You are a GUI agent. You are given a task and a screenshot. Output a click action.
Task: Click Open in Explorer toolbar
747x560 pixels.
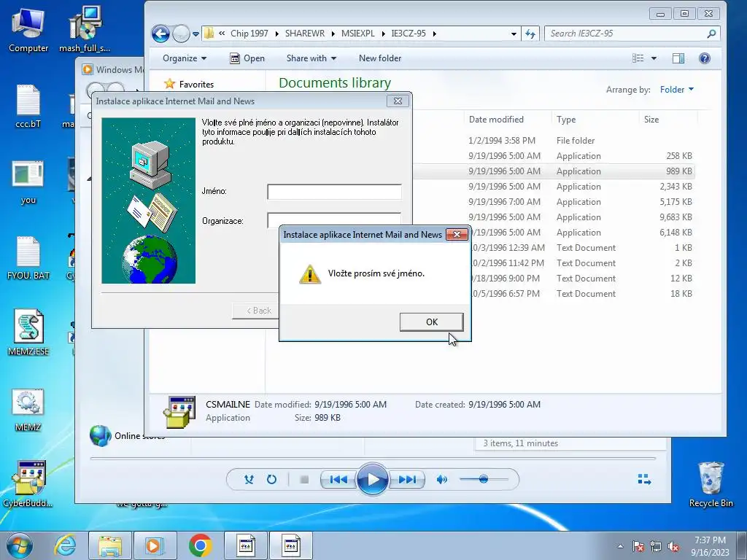coord(247,58)
